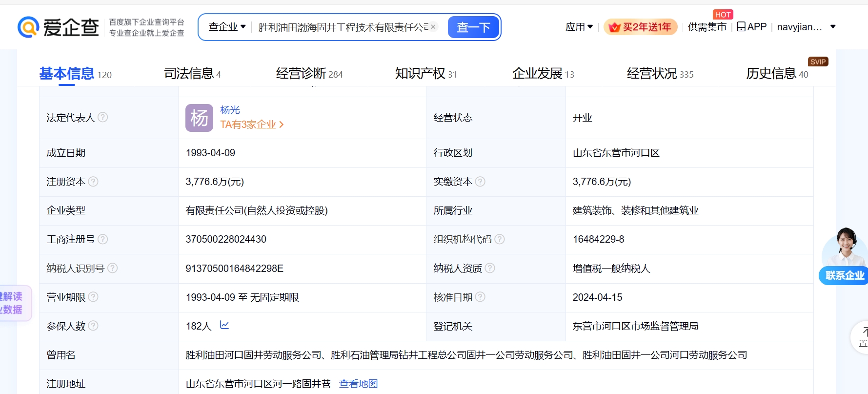Viewport: 868px width, 394px height.
Task: Click help icon beside 注册资本
Action: 93,182
